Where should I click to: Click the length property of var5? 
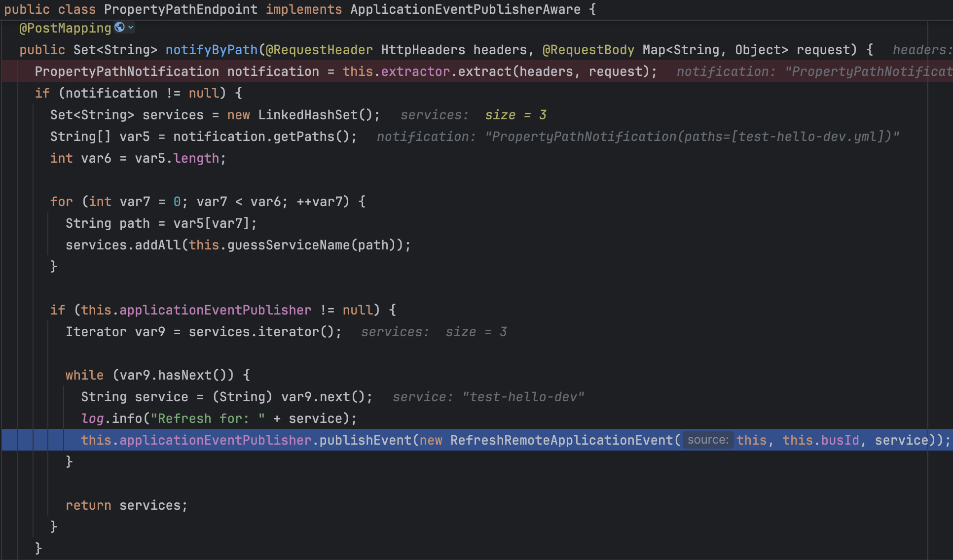[x=196, y=158]
